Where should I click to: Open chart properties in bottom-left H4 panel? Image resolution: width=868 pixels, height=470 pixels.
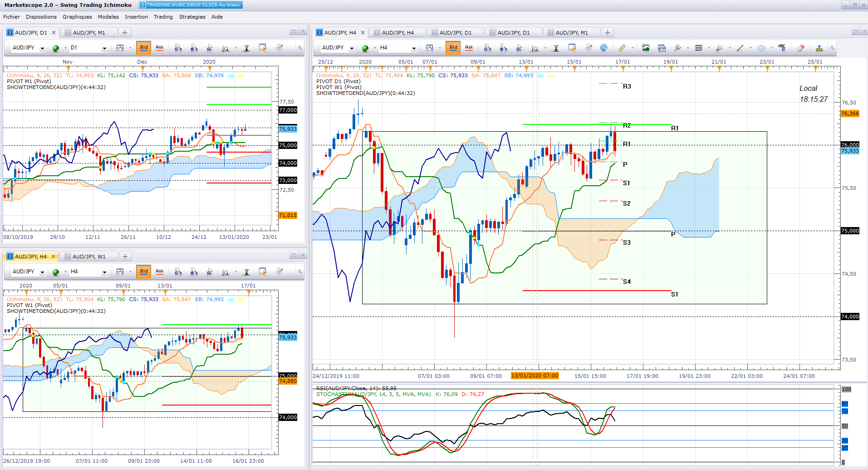263,272
